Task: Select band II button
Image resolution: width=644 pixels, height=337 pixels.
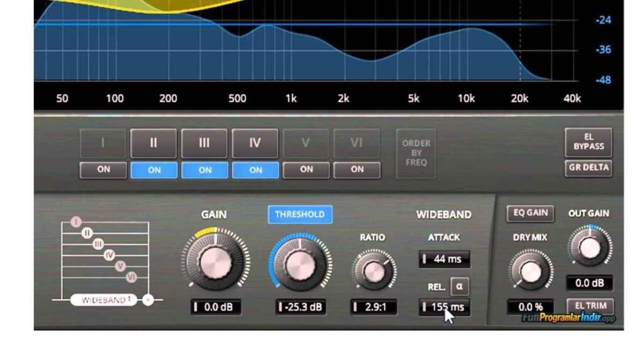Action: click(x=153, y=143)
